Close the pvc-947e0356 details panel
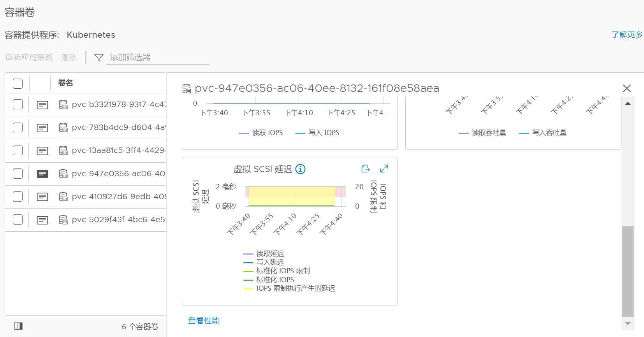 tap(627, 88)
